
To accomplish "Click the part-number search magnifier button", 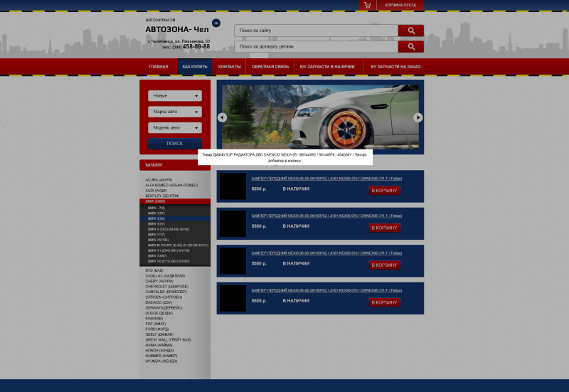I will click(411, 47).
